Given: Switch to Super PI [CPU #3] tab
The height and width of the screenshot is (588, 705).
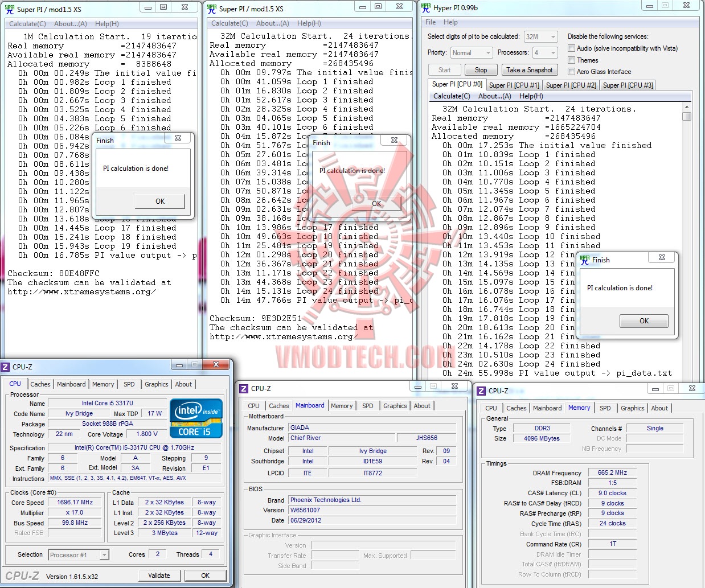Looking at the screenshot, I should [x=628, y=85].
